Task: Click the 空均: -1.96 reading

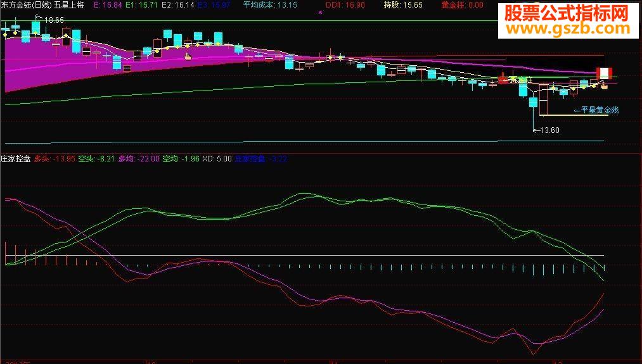Action: point(181,159)
